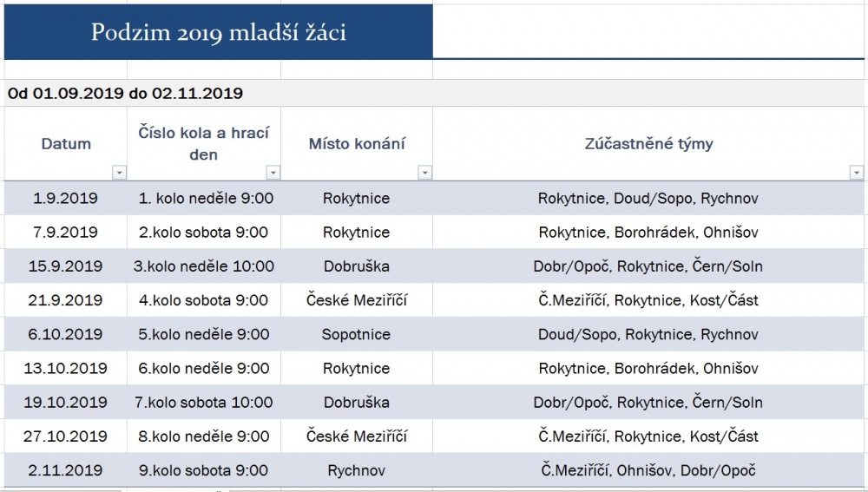868x492 pixels.
Task: Select the date cell 27.10.2019
Action: (65, 436)
